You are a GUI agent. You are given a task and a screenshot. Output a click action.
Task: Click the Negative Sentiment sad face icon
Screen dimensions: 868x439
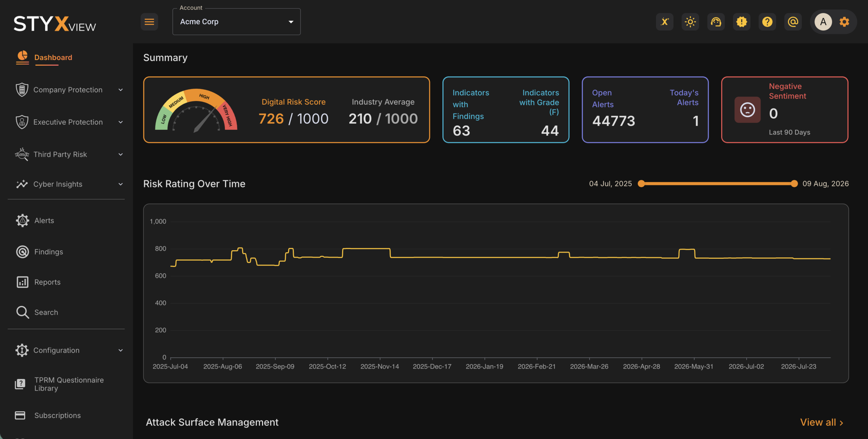[747, 110]
